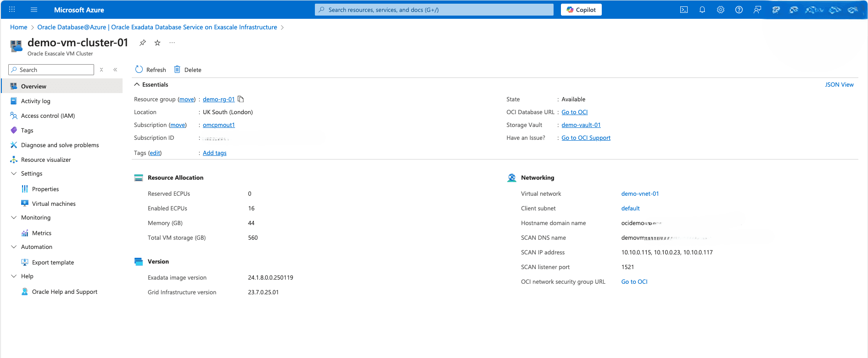The width and height of the screenshot is (868, 358).
Task: Open the Azure portal apps grid icon
Action: pos(12,10)
